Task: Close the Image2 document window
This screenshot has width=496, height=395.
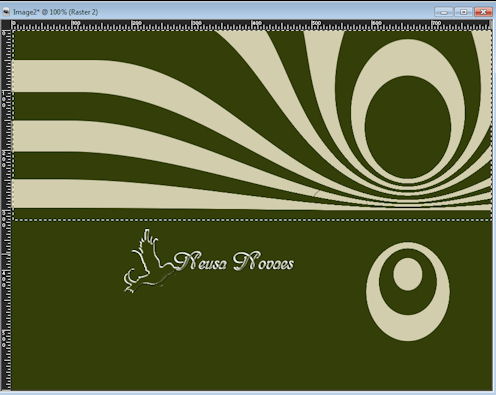Action: [x=483, y=12]
